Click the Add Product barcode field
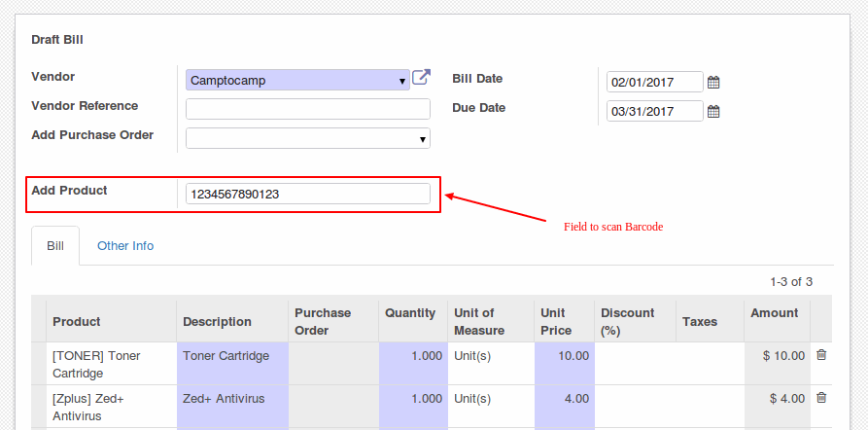868x430 pixels. click(x=308, y=194)
